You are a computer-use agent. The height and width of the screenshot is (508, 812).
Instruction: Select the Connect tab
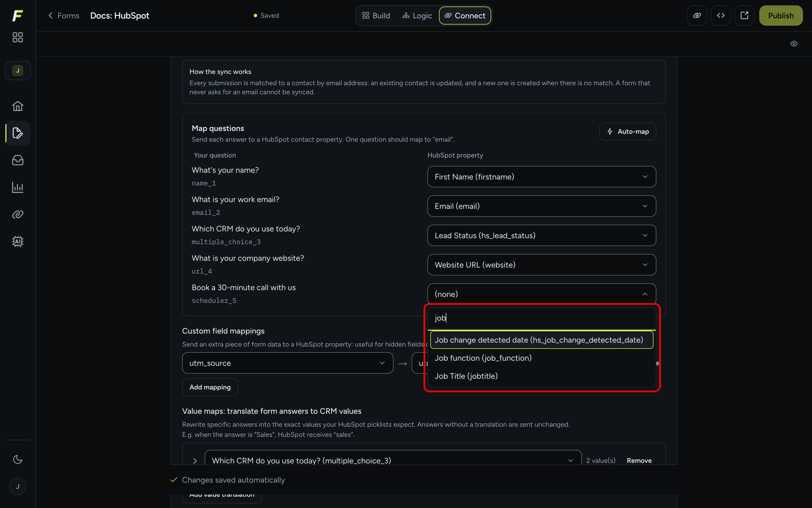click(465, 16)
